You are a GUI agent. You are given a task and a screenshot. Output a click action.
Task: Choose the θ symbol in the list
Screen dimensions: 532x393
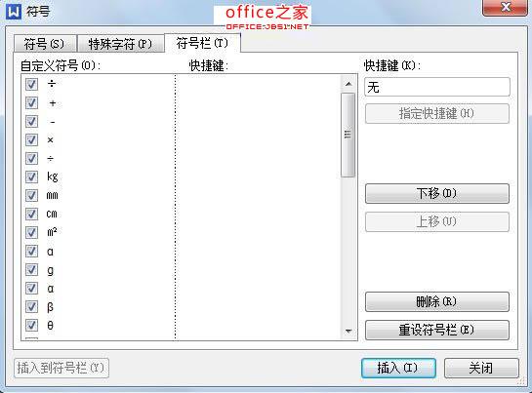50,325
